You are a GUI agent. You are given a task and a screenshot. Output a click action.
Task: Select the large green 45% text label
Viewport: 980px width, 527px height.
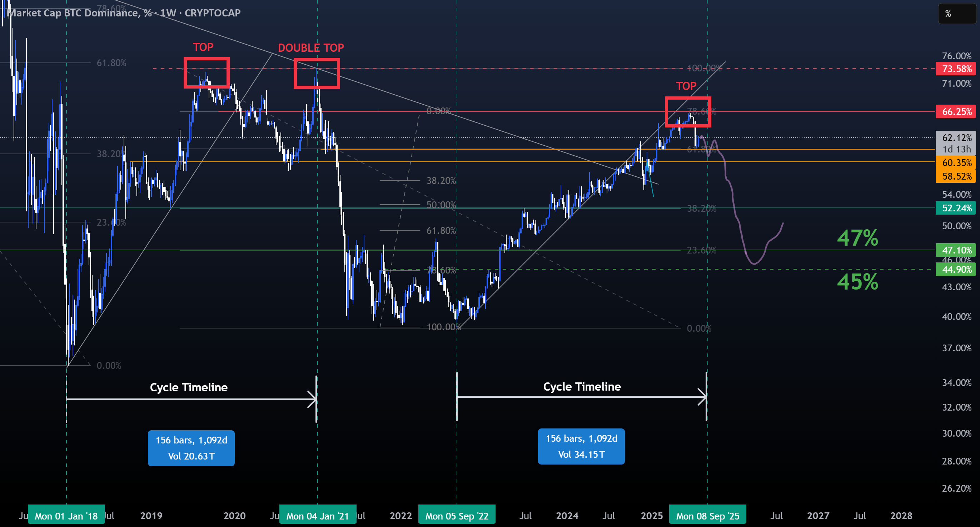pyautogui.click(x=857, y=282)
